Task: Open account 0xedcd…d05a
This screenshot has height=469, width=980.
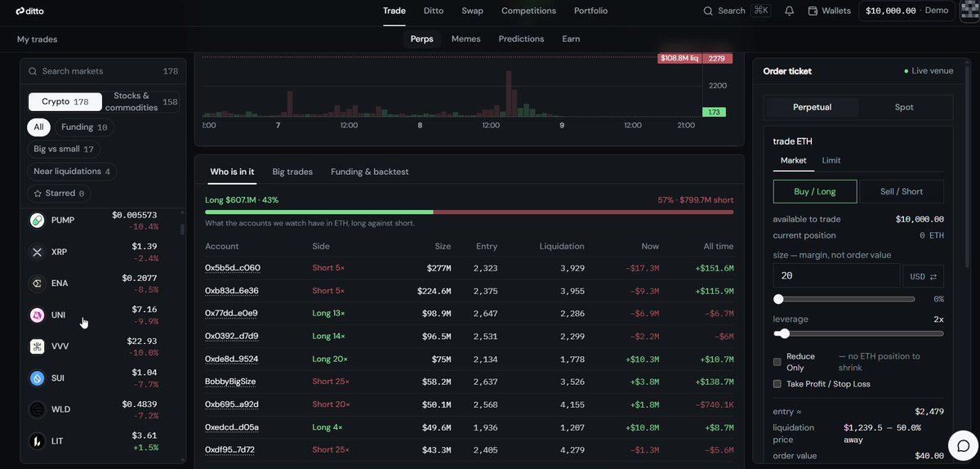Action: click(232, 427)
